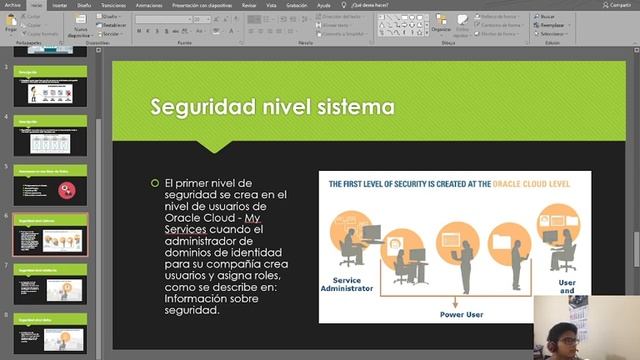The height and width of the screenshot is (360, 640).
Task: Align text left
Action: click(251, 31)
